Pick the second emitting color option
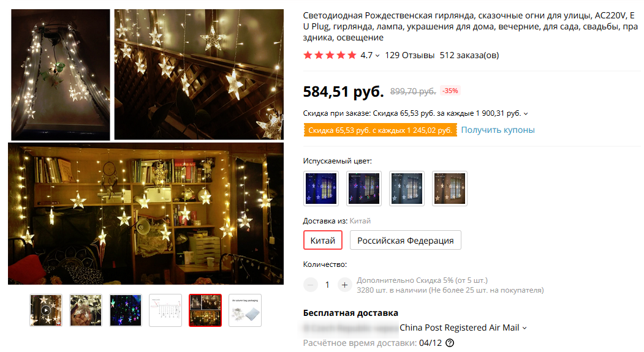Viewport: 644px width, 352px height. pyautogui.click(x=364, y=189)
